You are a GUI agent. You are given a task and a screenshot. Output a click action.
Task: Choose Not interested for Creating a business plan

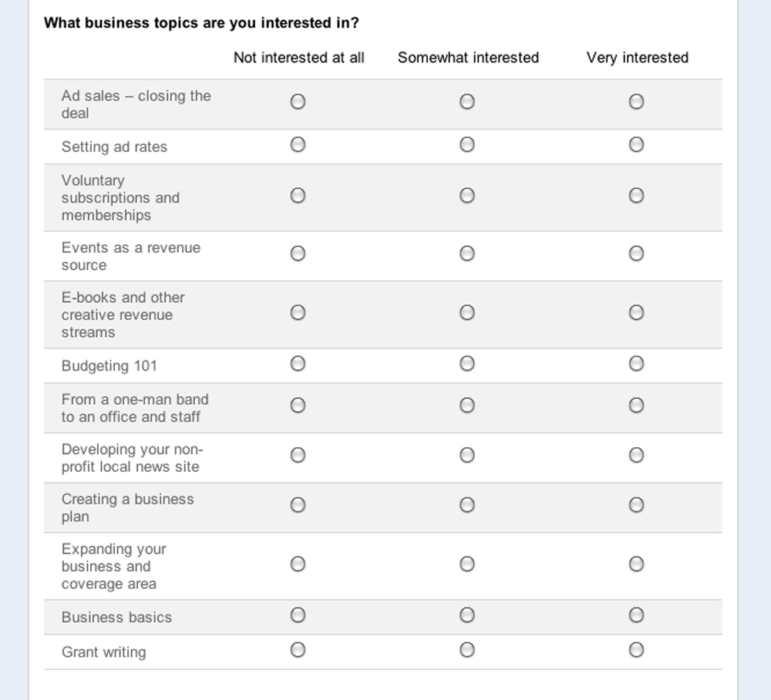coord(298,506)
